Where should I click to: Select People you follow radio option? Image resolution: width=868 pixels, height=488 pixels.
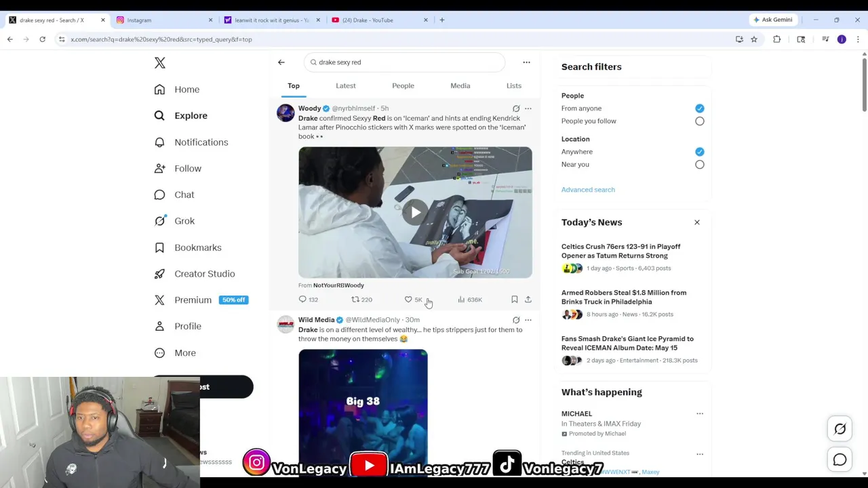click(x=699, y=121)
